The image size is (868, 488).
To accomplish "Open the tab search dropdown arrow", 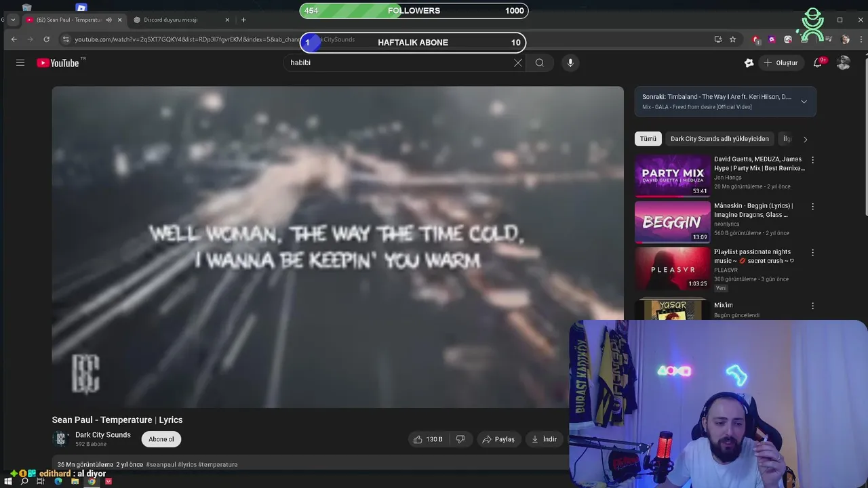I will pyautogui.click(x=12, y=20).
